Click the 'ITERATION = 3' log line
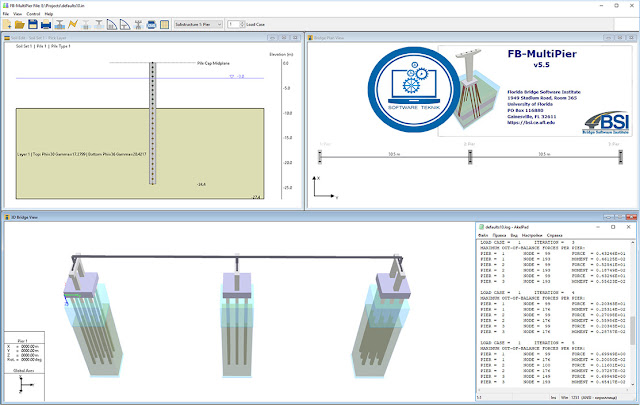The width and height of the screenshot is (640, 405). click(527, 243)
